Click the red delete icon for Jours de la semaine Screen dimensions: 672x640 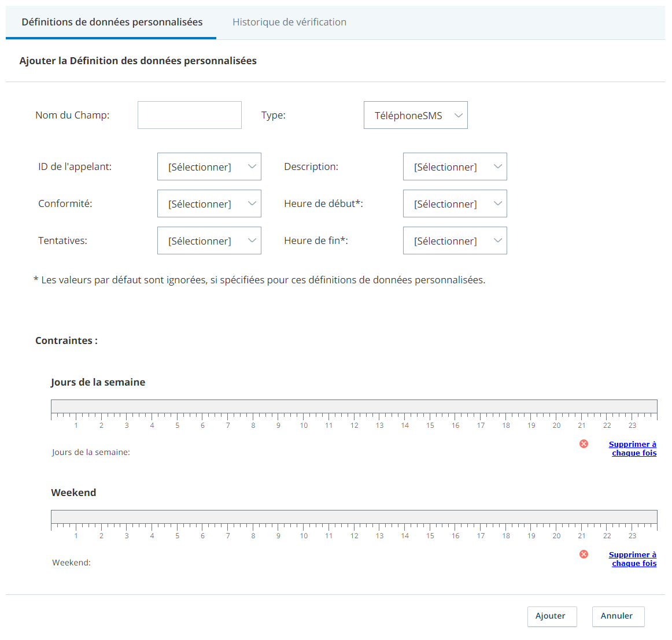pos(584,444)
